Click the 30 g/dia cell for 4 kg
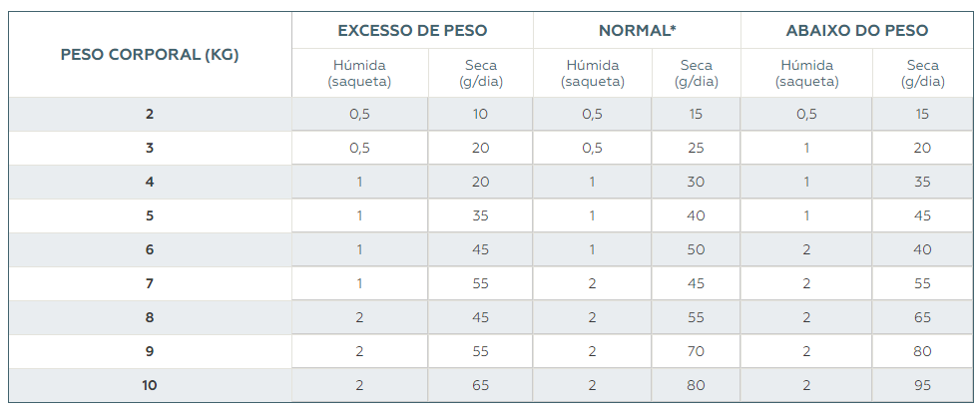Screen dimensions: 980x411 [696, 182]
